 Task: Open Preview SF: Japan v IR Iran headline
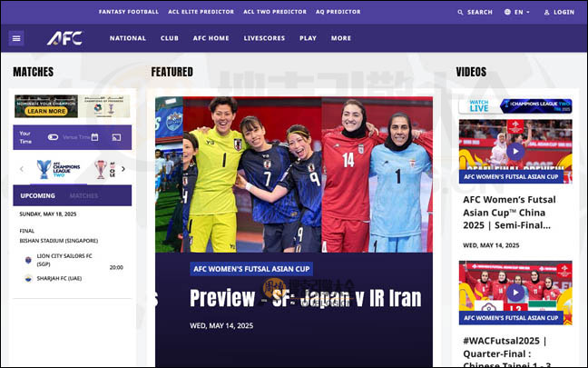tap(306, 298)
